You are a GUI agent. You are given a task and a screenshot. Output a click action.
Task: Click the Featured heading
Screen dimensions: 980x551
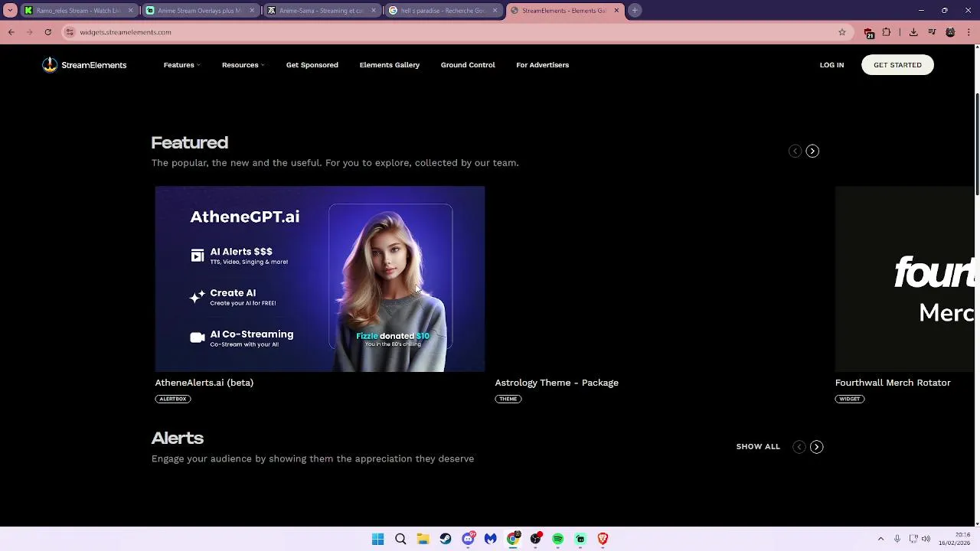point(189,143)
